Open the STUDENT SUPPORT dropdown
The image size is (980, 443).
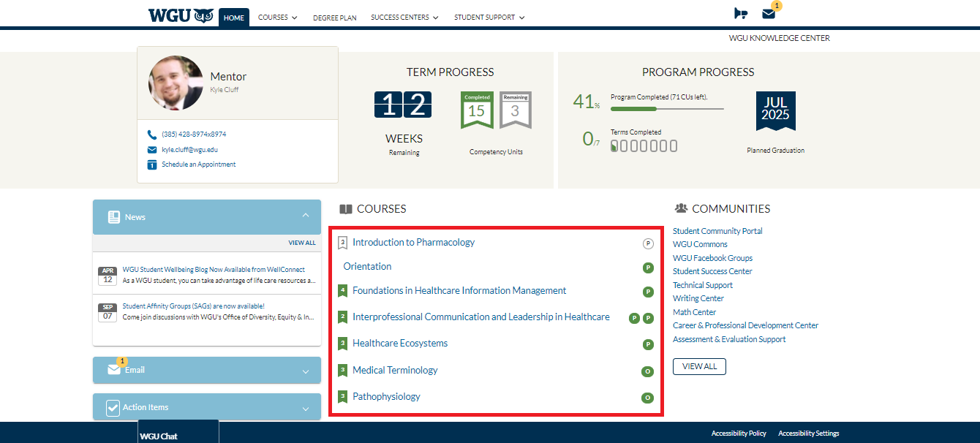click(x=489, y=18)
